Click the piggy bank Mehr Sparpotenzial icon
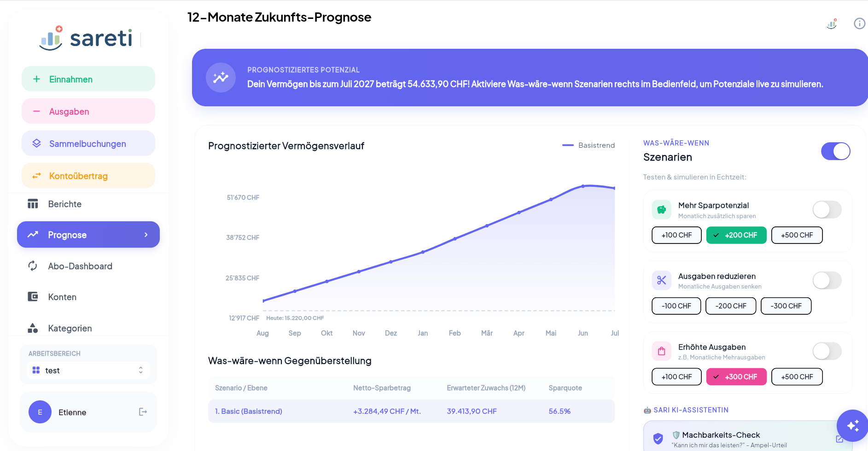The width and height of the screenshot is (868, 451). point(662,210)
